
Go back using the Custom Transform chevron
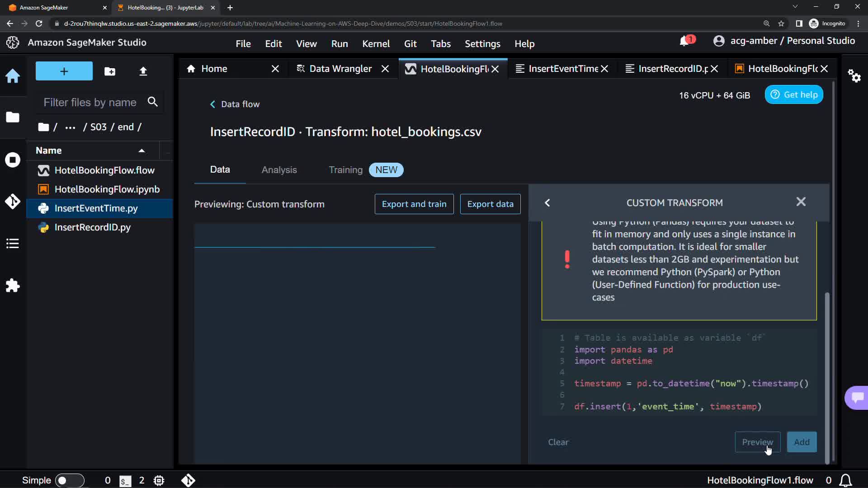[x=547, y=203]
